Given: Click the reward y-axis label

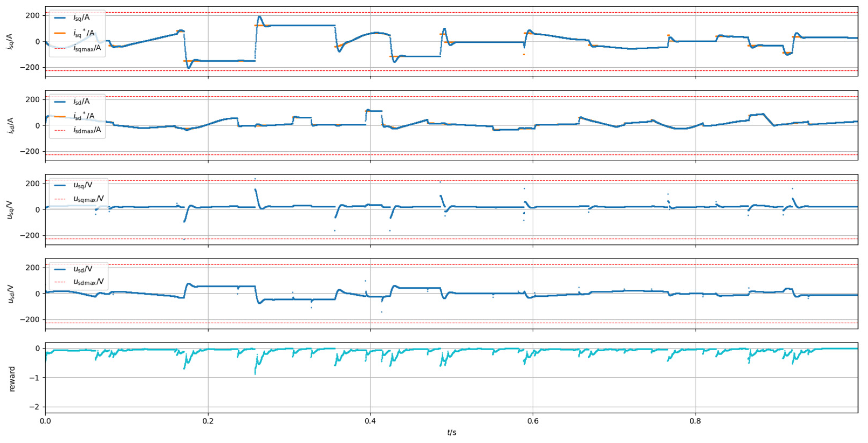Looking at the screenshot, I should 12,379.
